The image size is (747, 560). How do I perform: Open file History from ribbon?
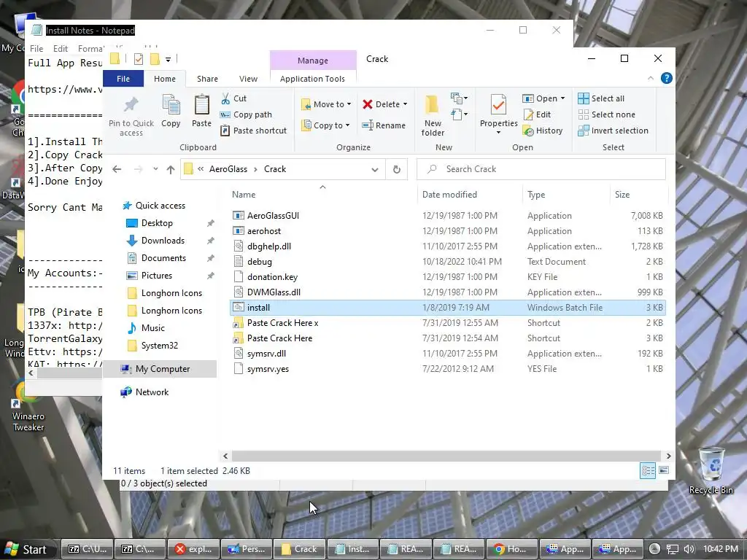pos(543,131)
